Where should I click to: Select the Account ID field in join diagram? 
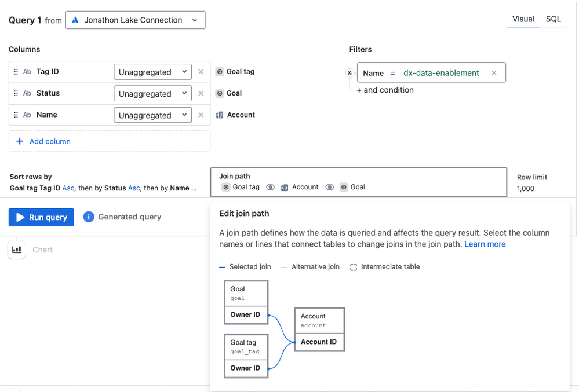[x=319, y=342]
